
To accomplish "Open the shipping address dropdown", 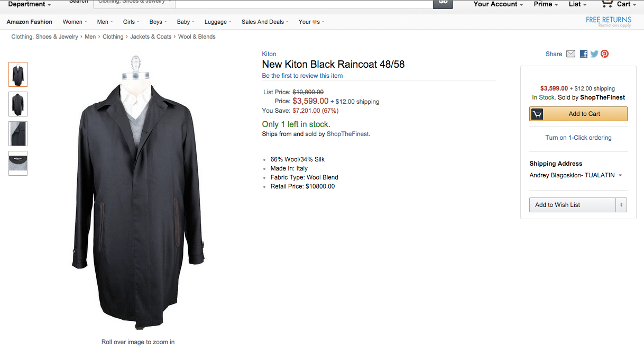I will [x=620, y=176].
